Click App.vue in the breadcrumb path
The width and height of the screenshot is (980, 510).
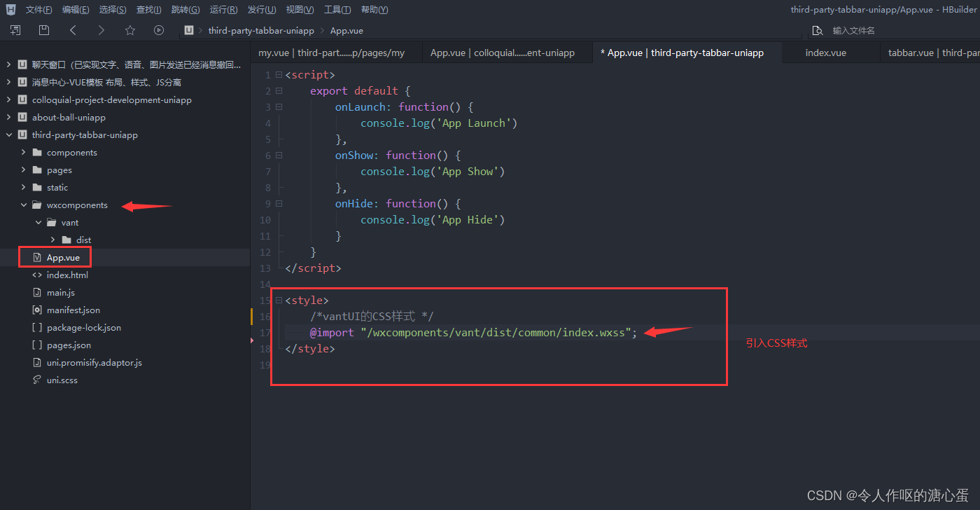tap(346, 30)
